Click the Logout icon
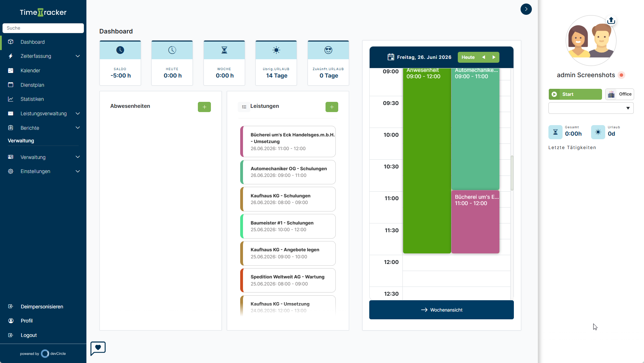The image size is (644, 363). 11,335
